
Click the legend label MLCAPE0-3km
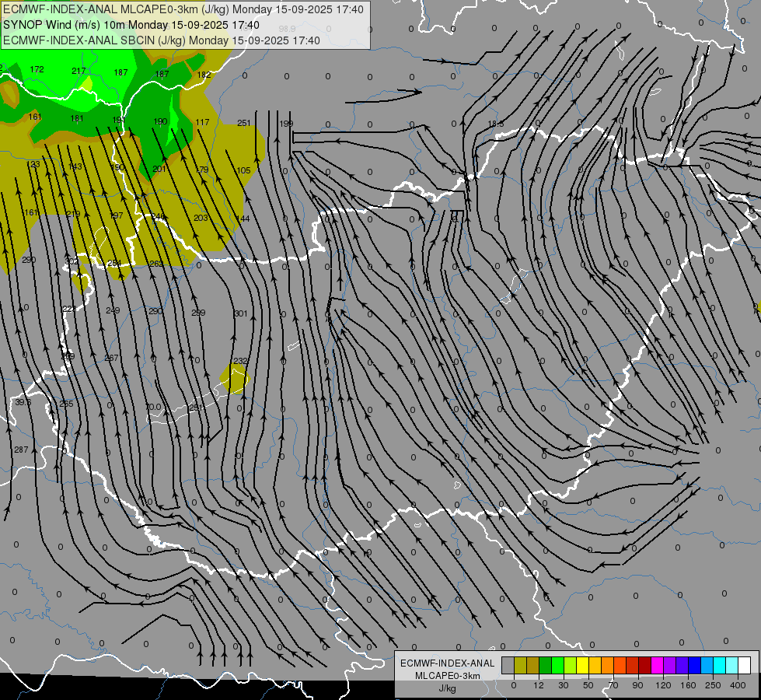click(x=448, y=676)
